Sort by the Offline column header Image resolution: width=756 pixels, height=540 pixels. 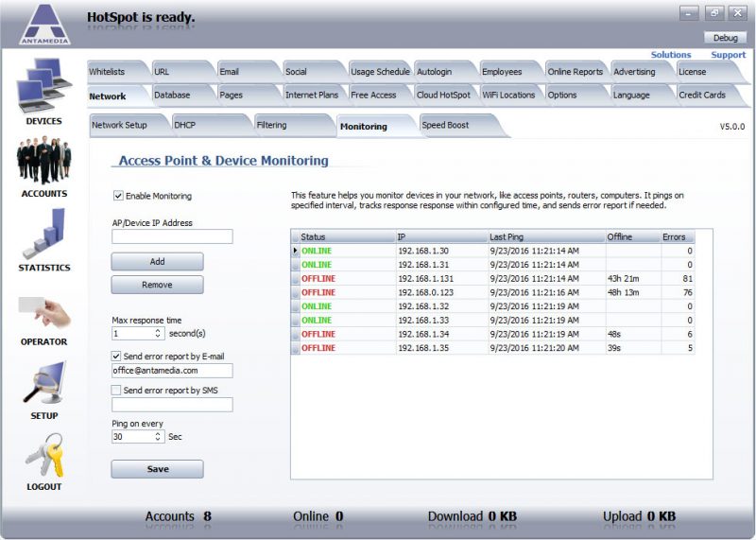pos(633,237)
